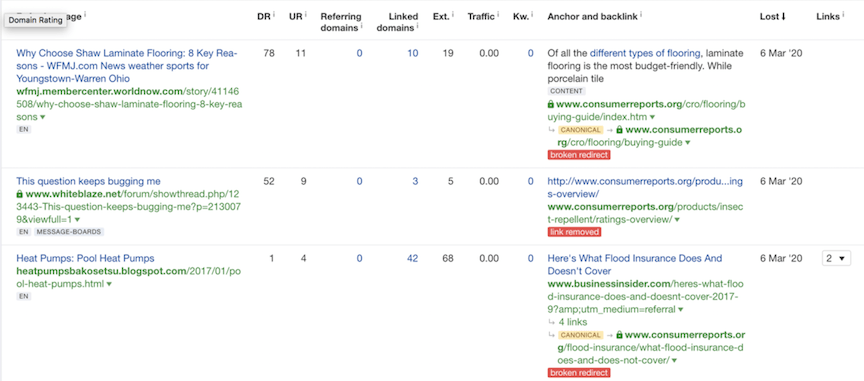Click the Kw. column info icon
The image size is (864, 381).
[532, 15]
